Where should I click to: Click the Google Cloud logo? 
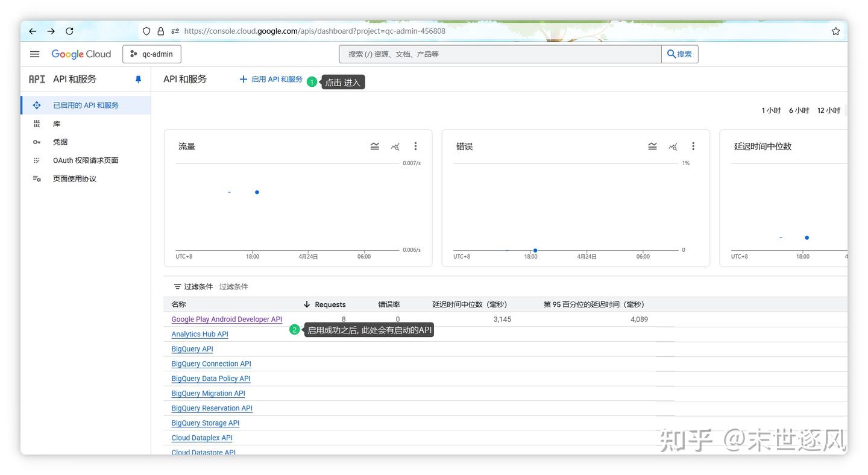point(81,54)
